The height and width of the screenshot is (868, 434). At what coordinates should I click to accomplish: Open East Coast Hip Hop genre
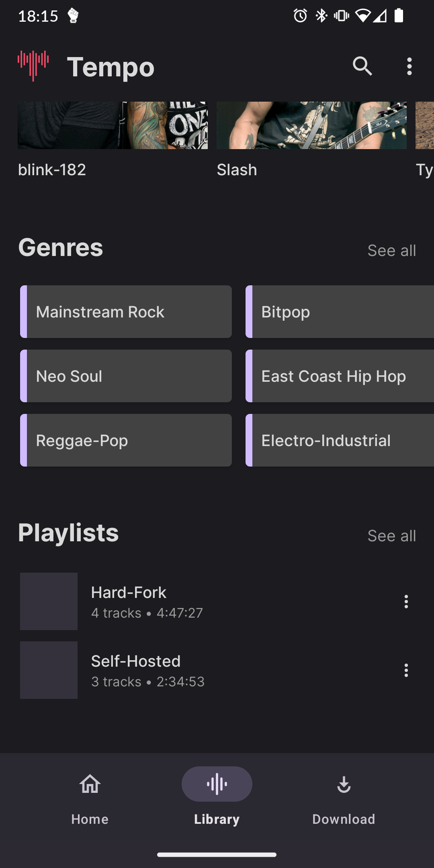340,376
